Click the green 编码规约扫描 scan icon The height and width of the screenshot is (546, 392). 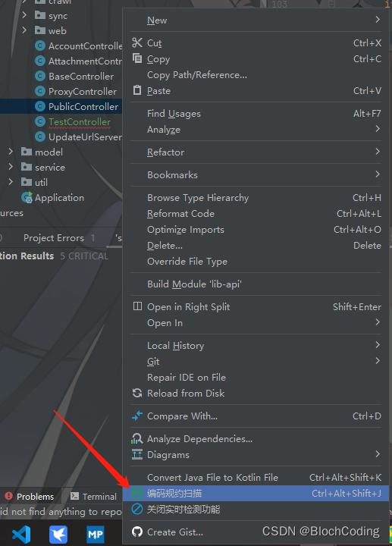tap(137, 493)
